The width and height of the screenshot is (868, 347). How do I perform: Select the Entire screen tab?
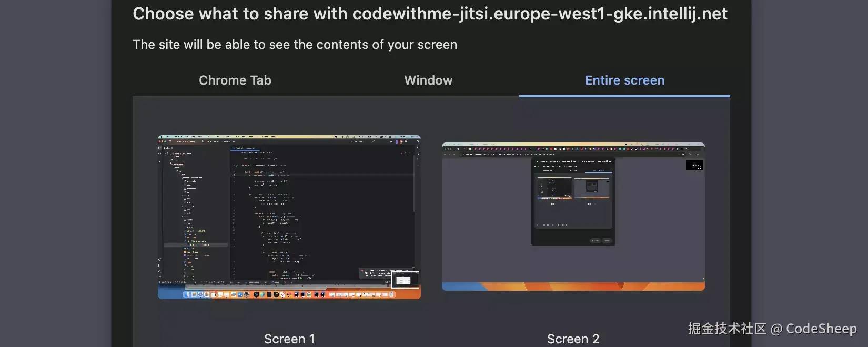(624, 80)
